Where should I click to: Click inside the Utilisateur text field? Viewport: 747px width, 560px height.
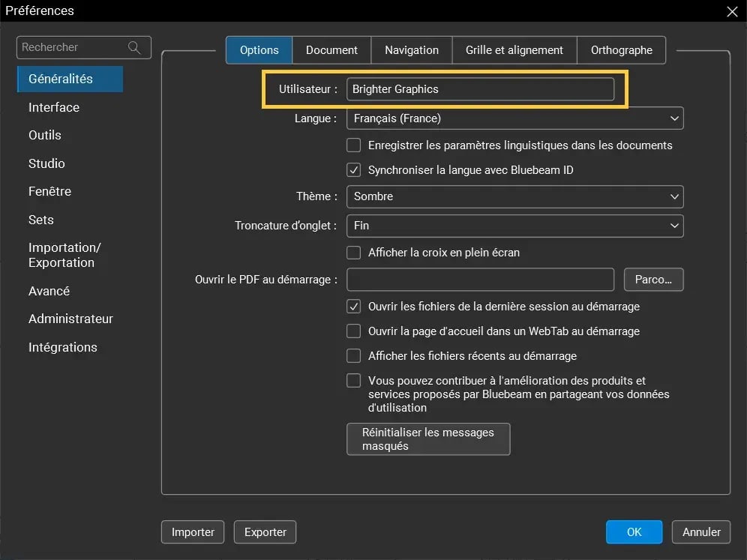(480, 88)
